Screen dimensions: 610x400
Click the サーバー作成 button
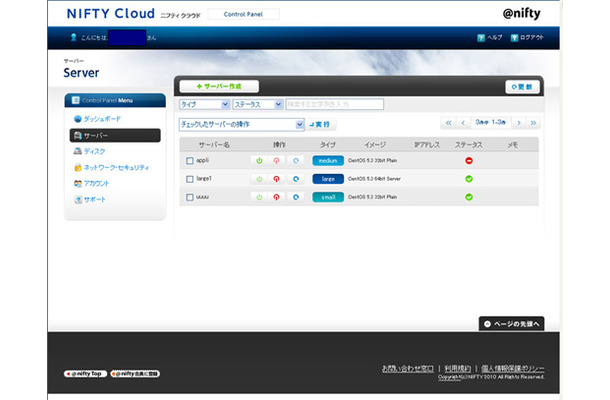[x=219, y=86]
